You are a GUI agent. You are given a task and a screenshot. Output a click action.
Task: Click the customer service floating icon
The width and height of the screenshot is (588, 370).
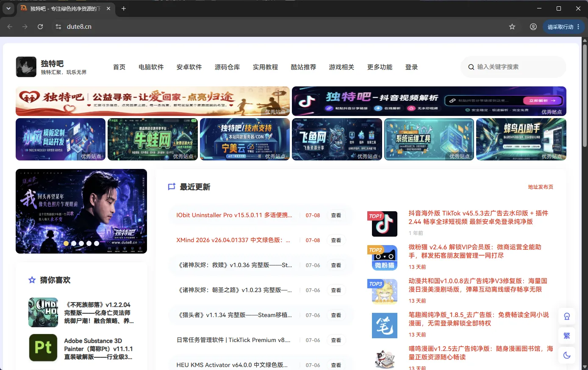pyautogui.click(x=567, y=316)
